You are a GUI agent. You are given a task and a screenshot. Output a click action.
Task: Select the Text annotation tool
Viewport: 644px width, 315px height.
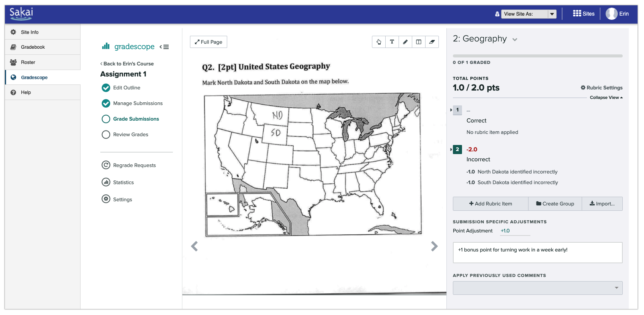point(392,42)
